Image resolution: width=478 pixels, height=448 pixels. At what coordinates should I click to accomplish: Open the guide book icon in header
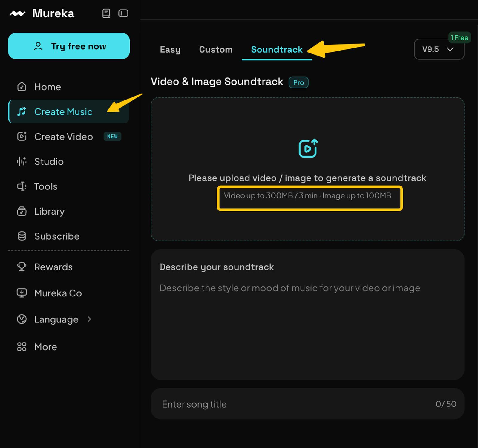[106, 13]
